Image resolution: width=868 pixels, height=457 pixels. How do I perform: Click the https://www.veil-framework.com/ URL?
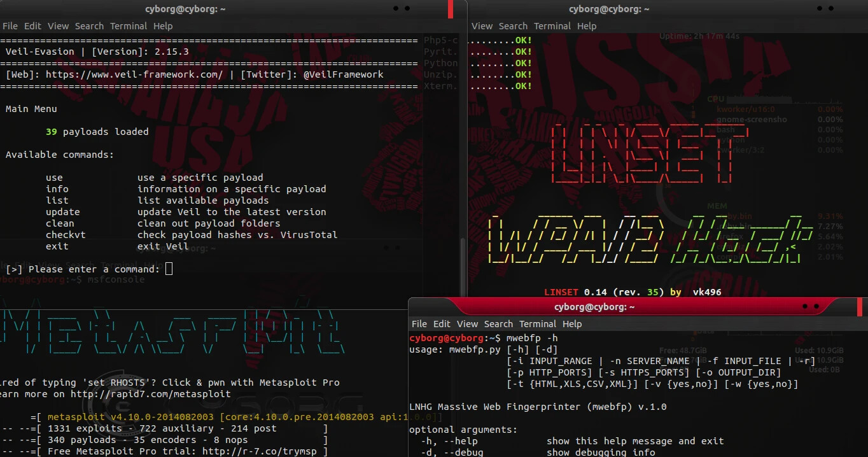[x=134, y=74]
